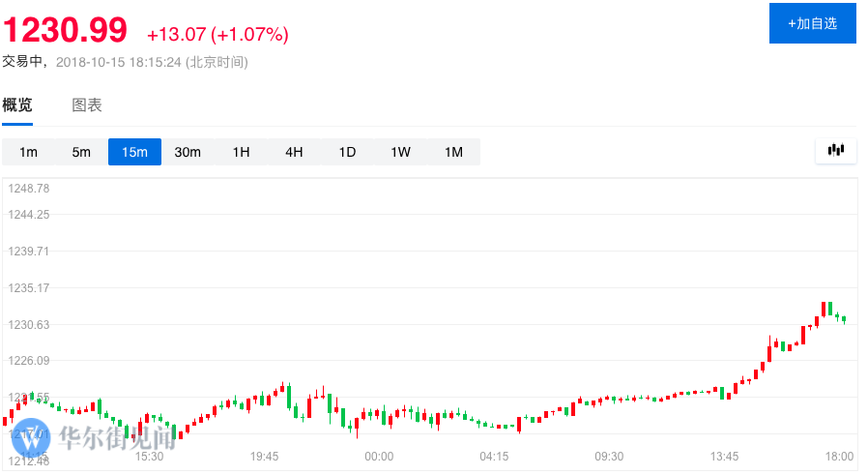
Task: Click the 09:30 time axis label
Action: (x=609, y=457)
